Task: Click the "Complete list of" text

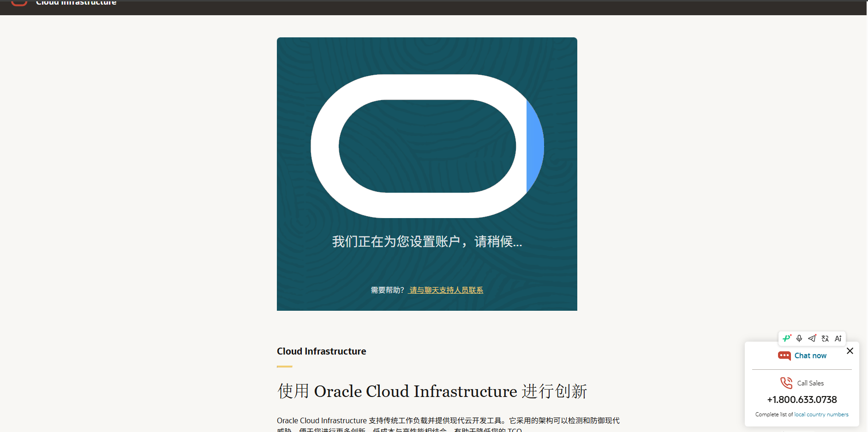Action: click(774, 414)
